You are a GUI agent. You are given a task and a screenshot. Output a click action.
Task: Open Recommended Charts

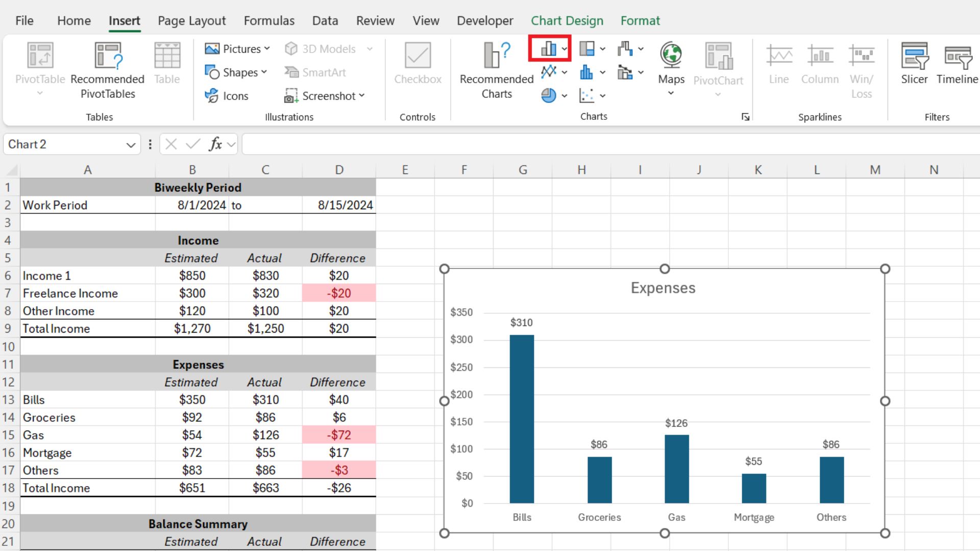point(497,70)
